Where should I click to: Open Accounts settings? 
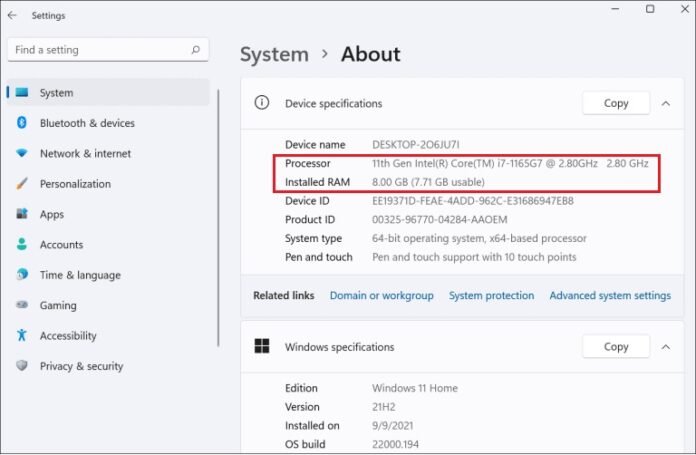[x=108, y=244]
